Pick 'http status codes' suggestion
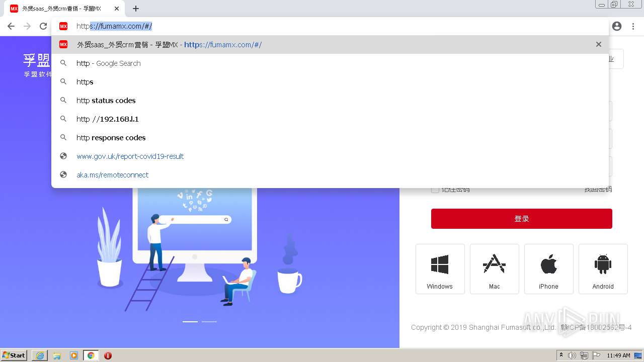 (x=330, y=101)
